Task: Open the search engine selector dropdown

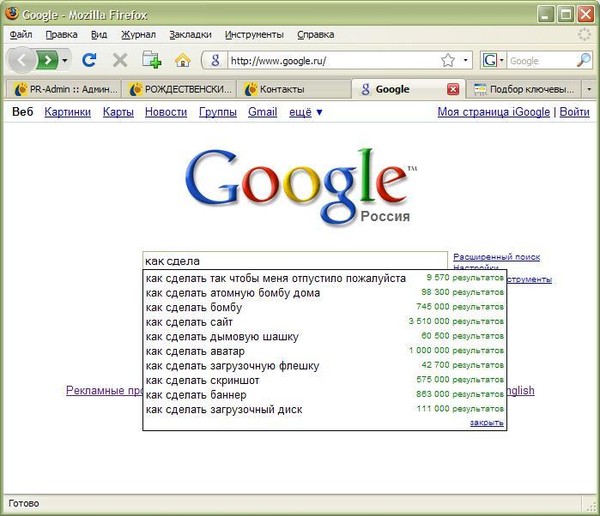Action: 493,60
